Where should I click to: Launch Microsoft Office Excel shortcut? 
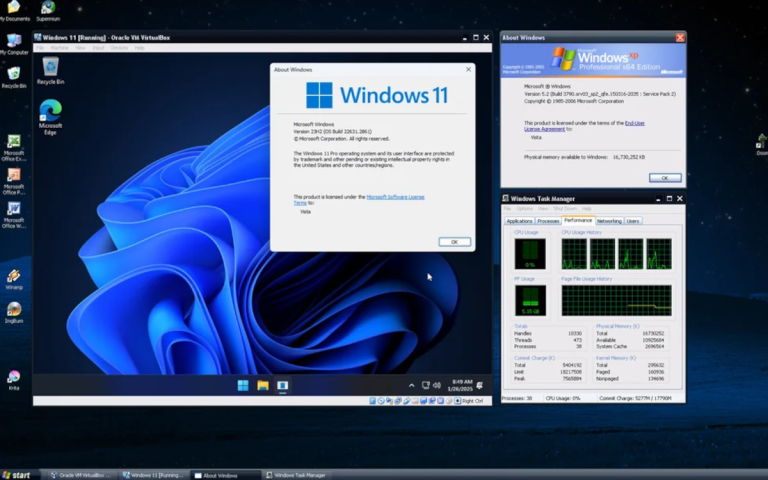[14, 148]
